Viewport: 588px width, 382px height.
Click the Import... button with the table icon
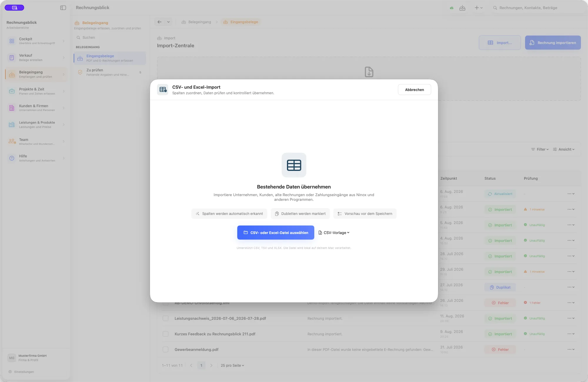pyautogui.click(x=500, y=43)
